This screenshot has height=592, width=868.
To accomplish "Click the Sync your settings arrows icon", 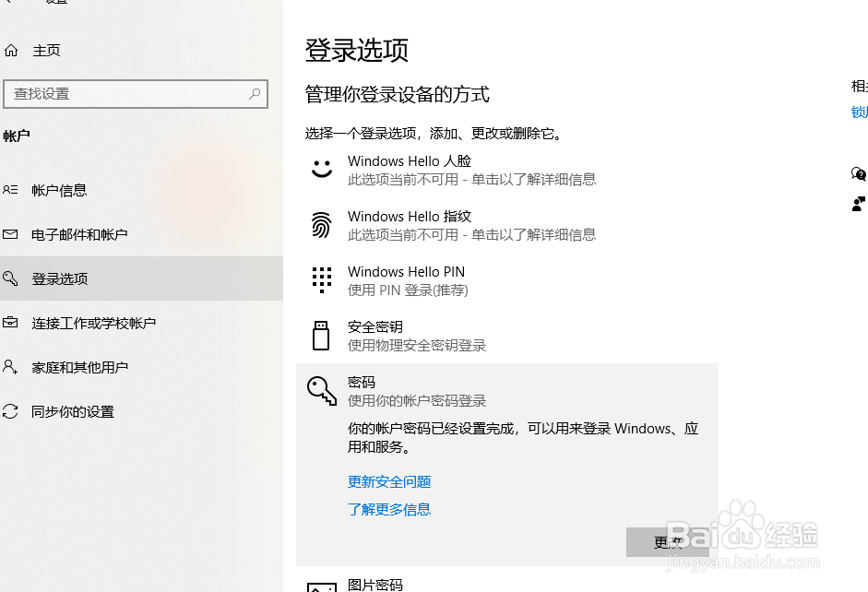I will [x=10, y=411].
